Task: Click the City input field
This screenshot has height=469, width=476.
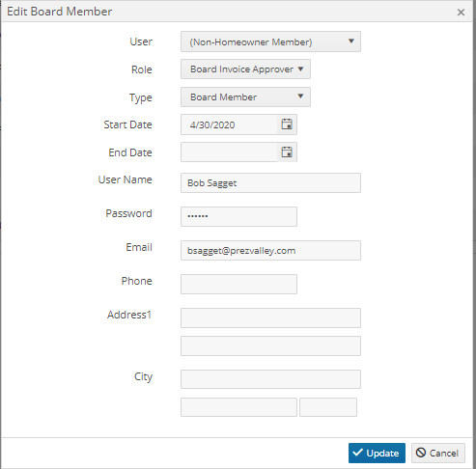Action: (270, 379)
